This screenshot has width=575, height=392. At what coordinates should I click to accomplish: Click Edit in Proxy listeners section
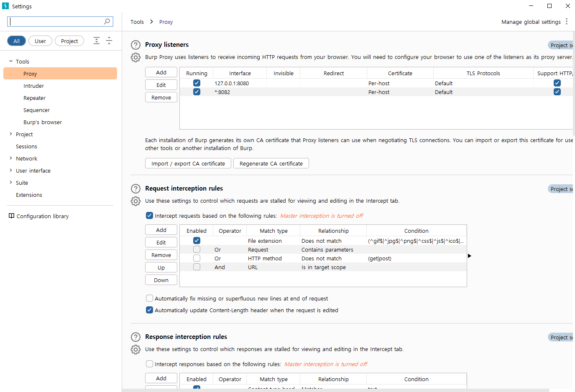point(161,85)
